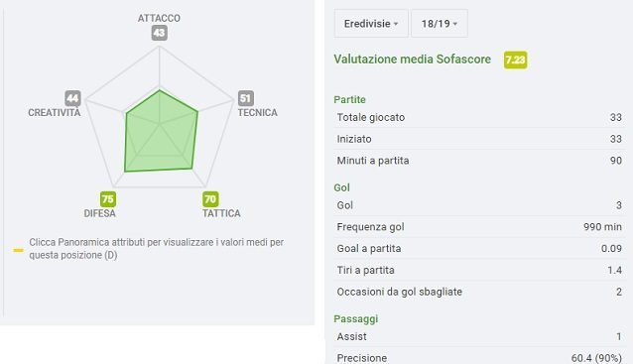Click the CREATIVITÀ 44 score badge
633x364 pixels.
point(72,98)
